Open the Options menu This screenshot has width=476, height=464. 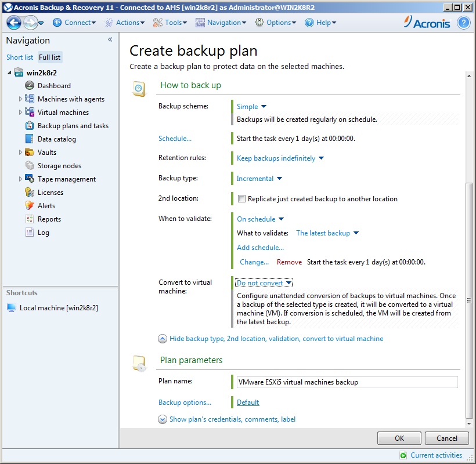276,23
